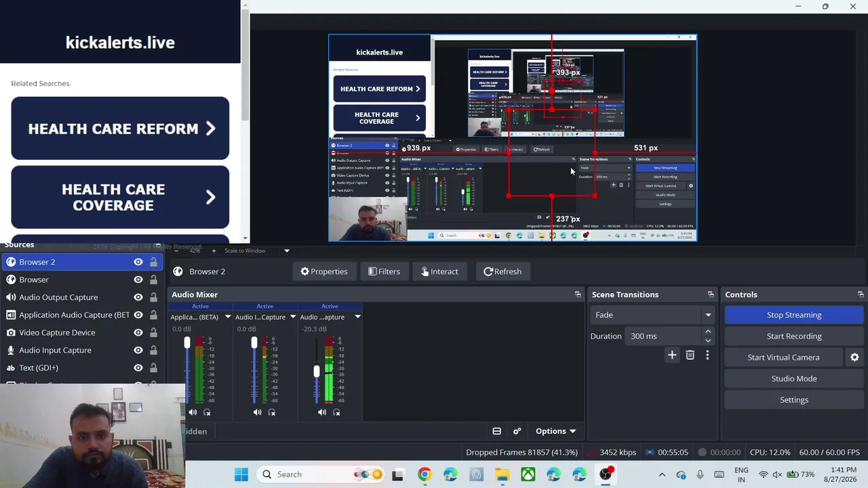Open advanced audio properties gears
Screen dimensions: 868x488
pyautogui.click(x=517, y=431)
